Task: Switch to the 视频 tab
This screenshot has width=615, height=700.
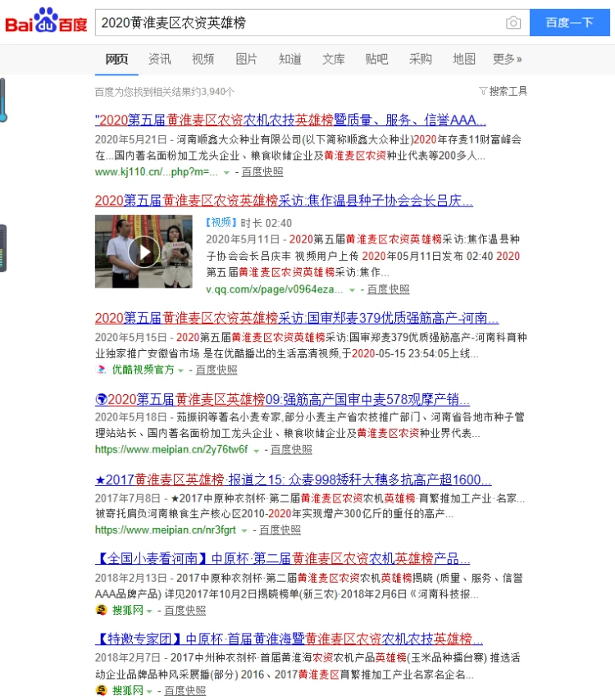Action: pos(203,59)
